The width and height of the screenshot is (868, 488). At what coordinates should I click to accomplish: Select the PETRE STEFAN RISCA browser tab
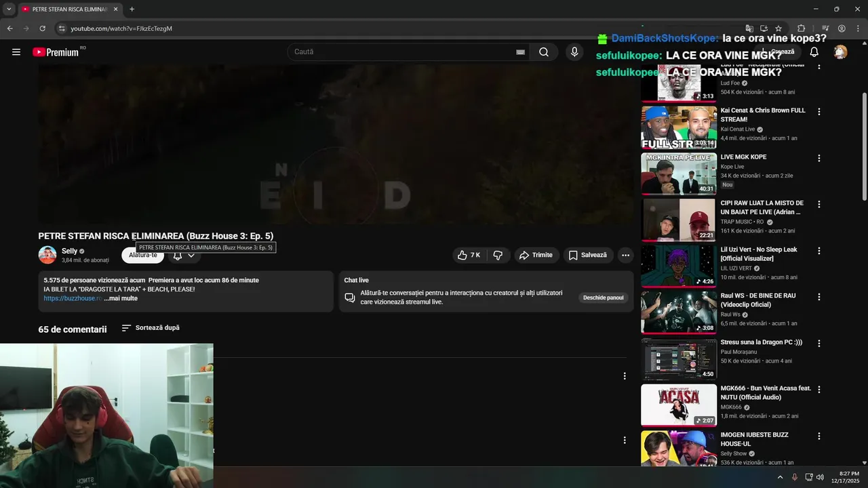(70, 9)
